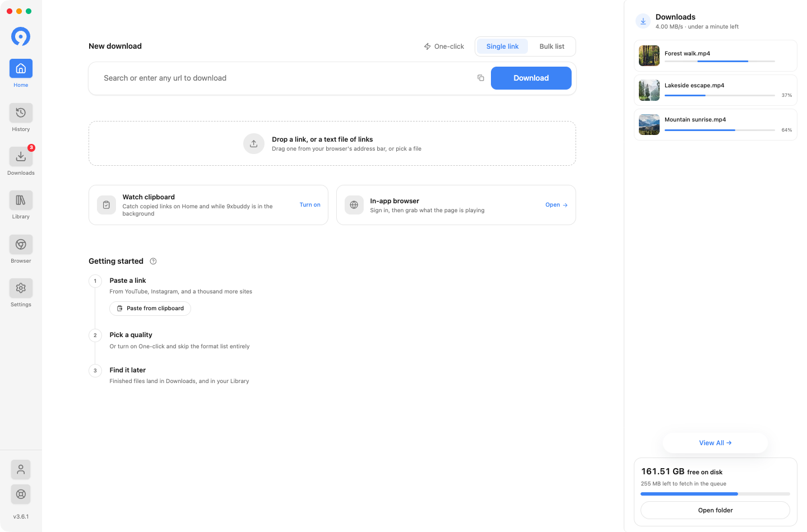The height and width of the screenshot is (532, 807).
Task: Open the account profile icon
Action: [21, 469]
